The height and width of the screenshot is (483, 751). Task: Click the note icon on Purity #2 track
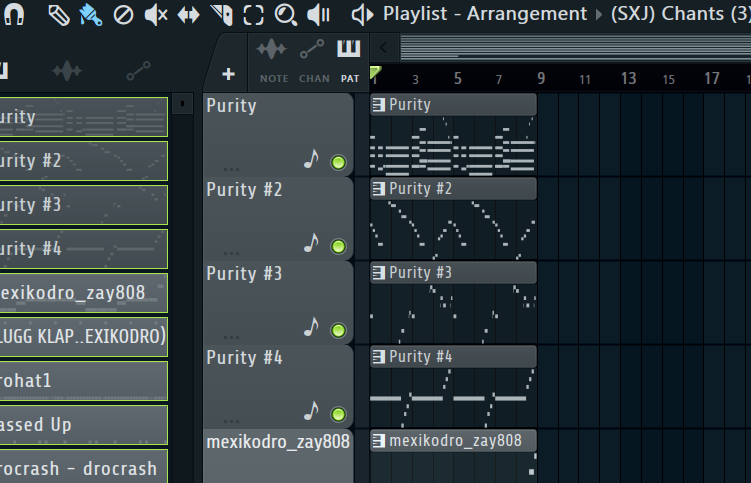(311, 243)
